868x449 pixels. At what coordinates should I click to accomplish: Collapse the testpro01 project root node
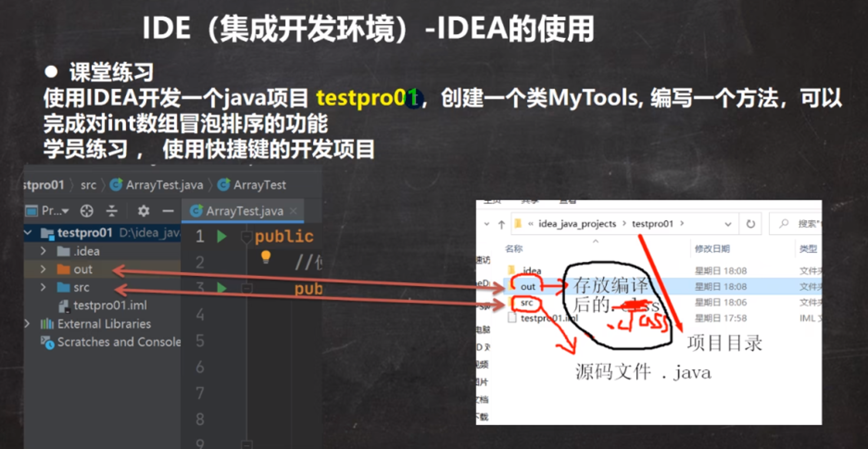pos(28,233)
